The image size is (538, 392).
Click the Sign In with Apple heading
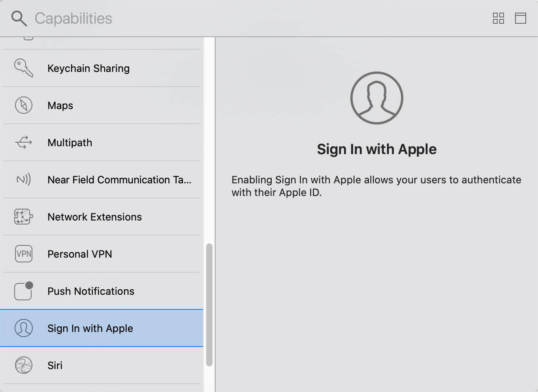(x=377, y=149)
